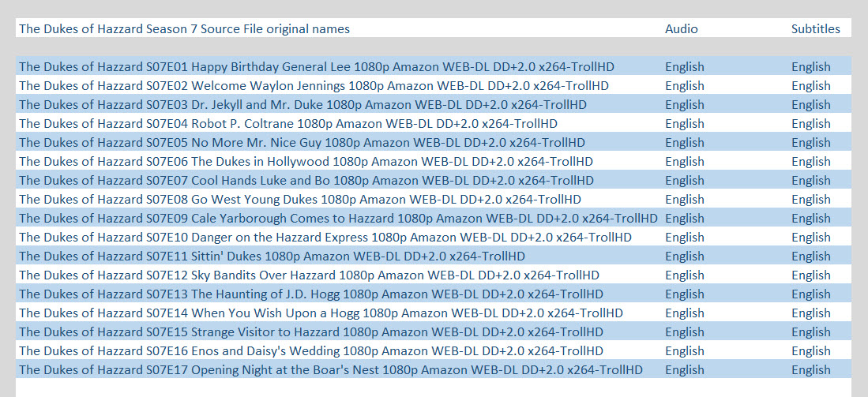Select the S07E15 Strange Visitor to Hazzard filename
The image size is (868, 397).
coord(311,331)
